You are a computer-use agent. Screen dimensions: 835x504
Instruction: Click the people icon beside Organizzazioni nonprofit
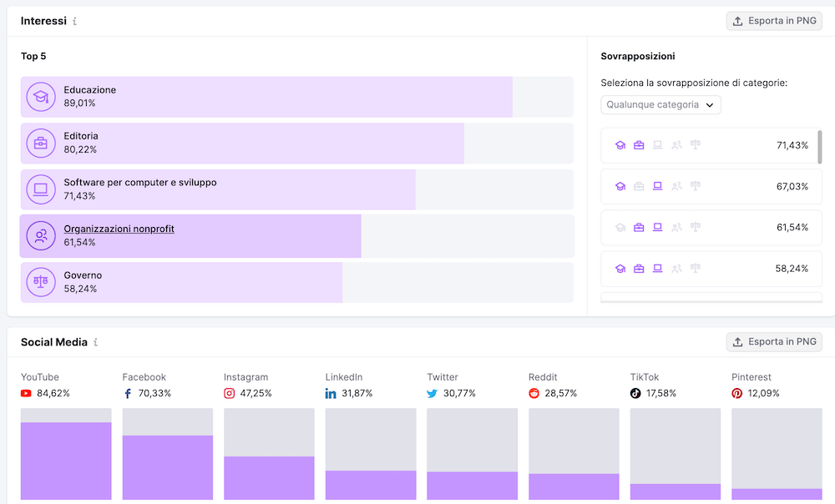[x=41, y=235]
